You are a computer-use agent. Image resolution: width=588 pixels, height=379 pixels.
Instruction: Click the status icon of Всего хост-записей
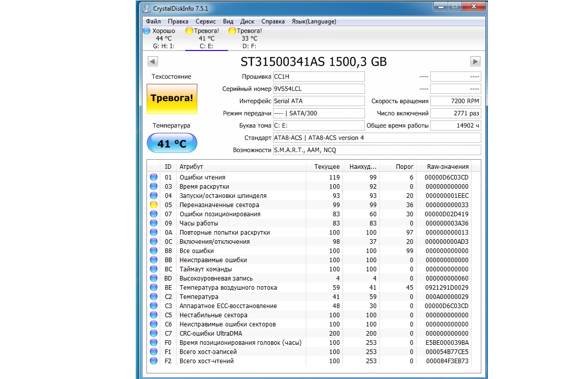tap(154, 351)
